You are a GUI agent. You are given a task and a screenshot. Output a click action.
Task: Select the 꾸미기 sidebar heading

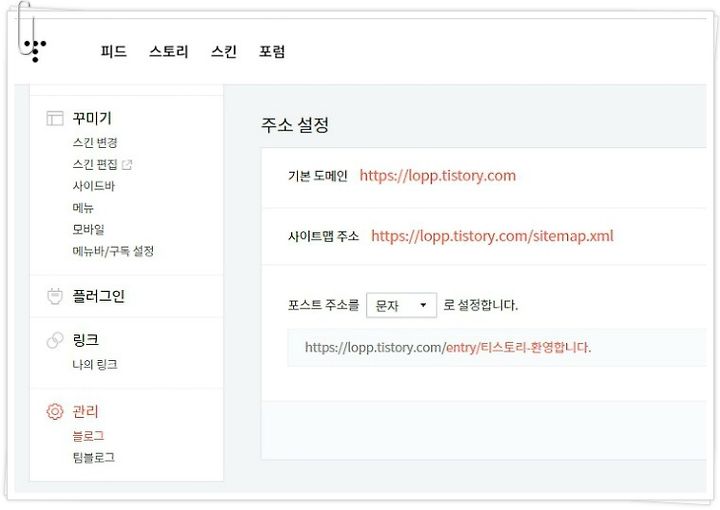coord(92,118)
